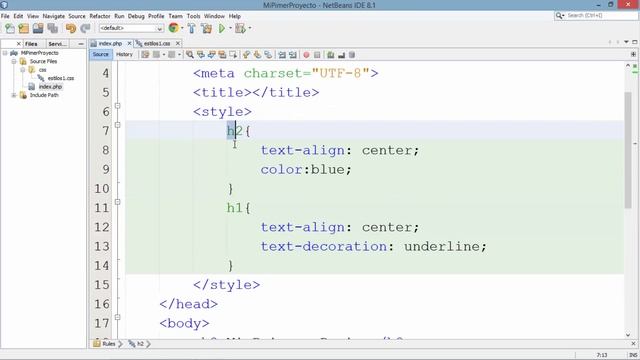640x360 pixels.
Task: Open the Chrome browser dropdown arrow
Action: 182,28
